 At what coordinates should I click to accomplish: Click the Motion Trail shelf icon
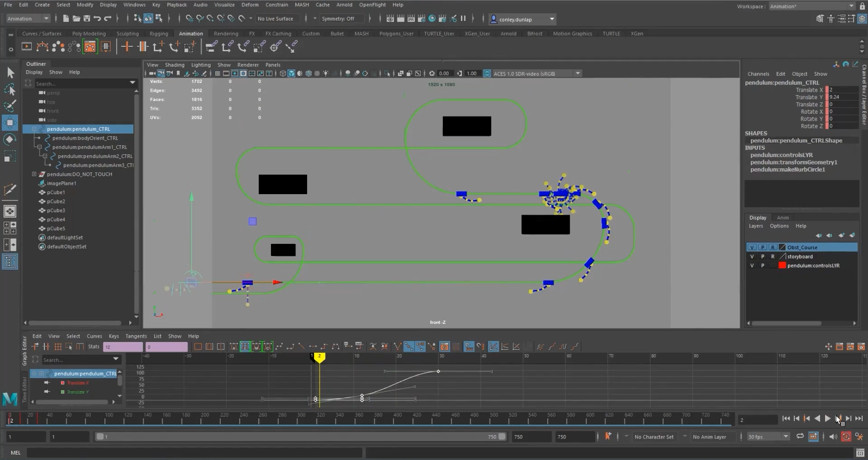42,47
